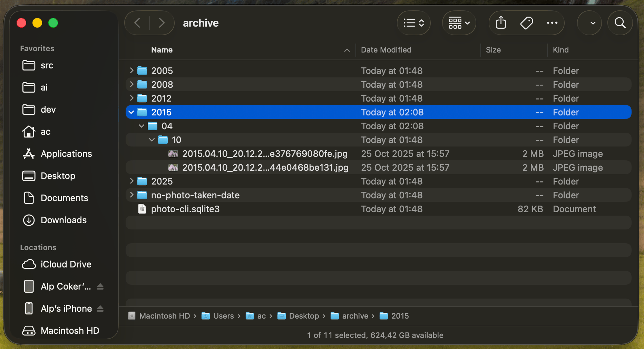
Task: Select the thumbnail of the jpg ending 44e0468be131
Action: pyautogui.click(x=173, y=167)
